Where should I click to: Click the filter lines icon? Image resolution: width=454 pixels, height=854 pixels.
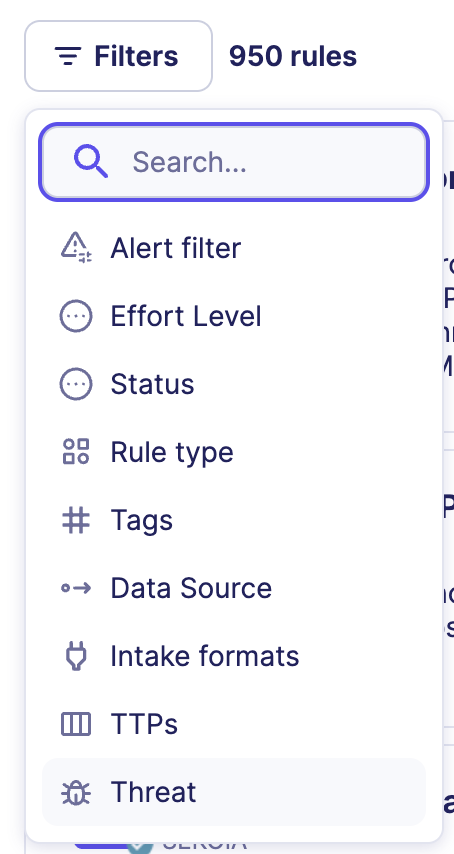tap(68, 56)
